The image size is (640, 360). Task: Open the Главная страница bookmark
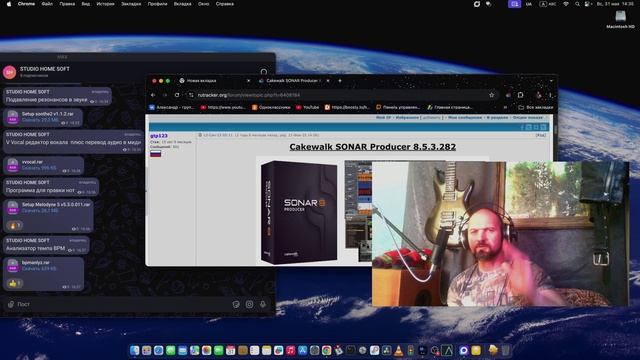click(450, 107)
